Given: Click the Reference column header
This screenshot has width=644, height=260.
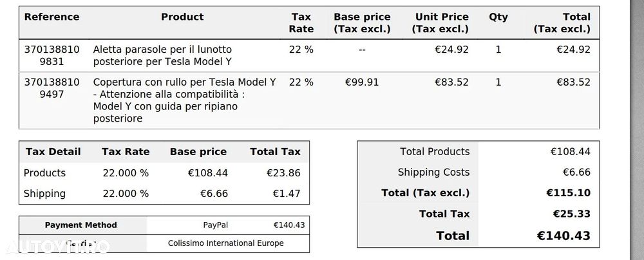Looking at the screenshot, I should pos(52,17).
